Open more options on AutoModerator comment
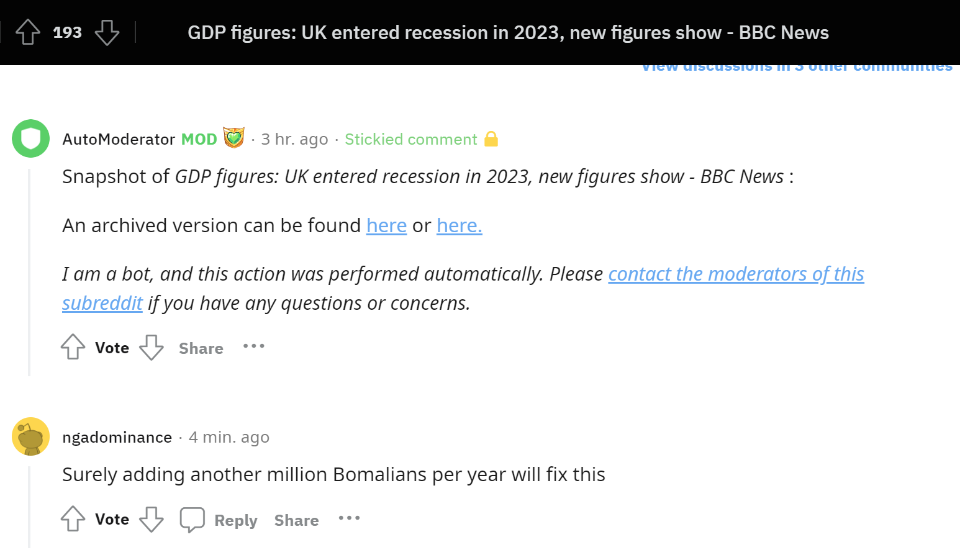Image resolution: width=960 pixels, height=560 pixels. pyautogui.click(x=254, y=346)
